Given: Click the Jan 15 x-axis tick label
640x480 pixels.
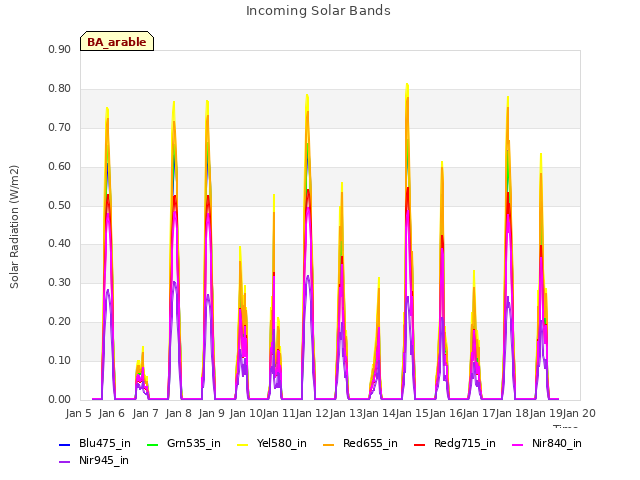Looking at the screenshot, I should [412, 413].
